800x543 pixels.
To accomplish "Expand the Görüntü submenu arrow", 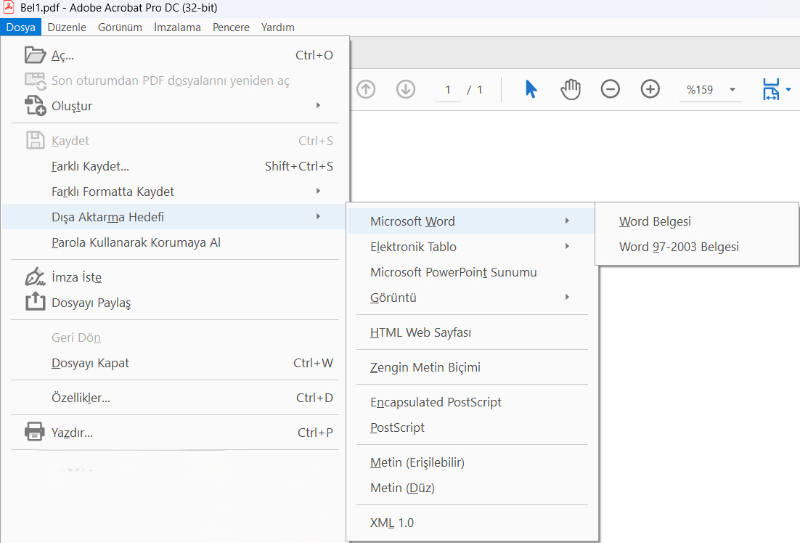I will tap(567, 297).
